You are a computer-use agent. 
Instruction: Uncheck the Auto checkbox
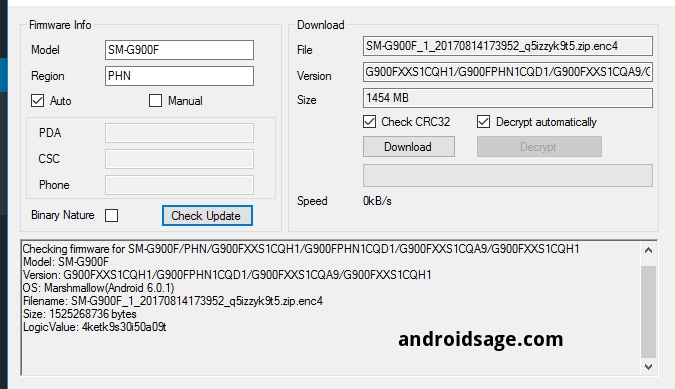[x=37, y=101]
